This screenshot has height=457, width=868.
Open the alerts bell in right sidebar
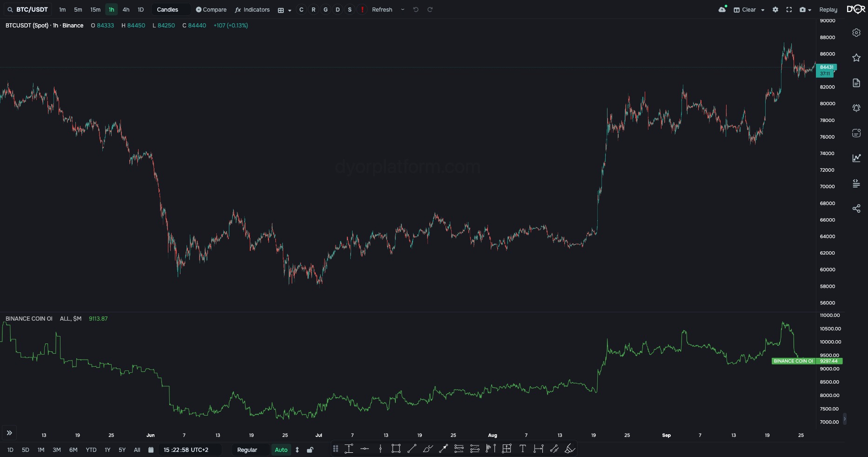pyautogui.click(x=856, y=108)
